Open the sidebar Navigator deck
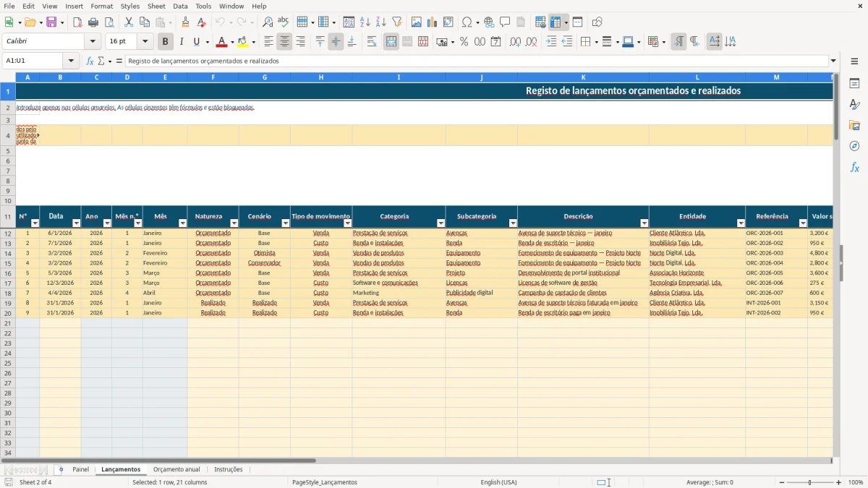868x488 pixels. (854, 146)
